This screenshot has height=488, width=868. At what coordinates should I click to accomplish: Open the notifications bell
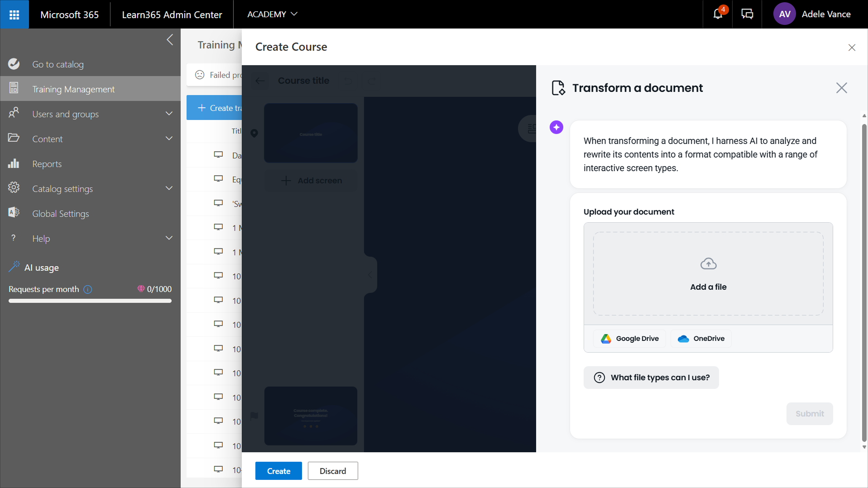coord(718,14)
